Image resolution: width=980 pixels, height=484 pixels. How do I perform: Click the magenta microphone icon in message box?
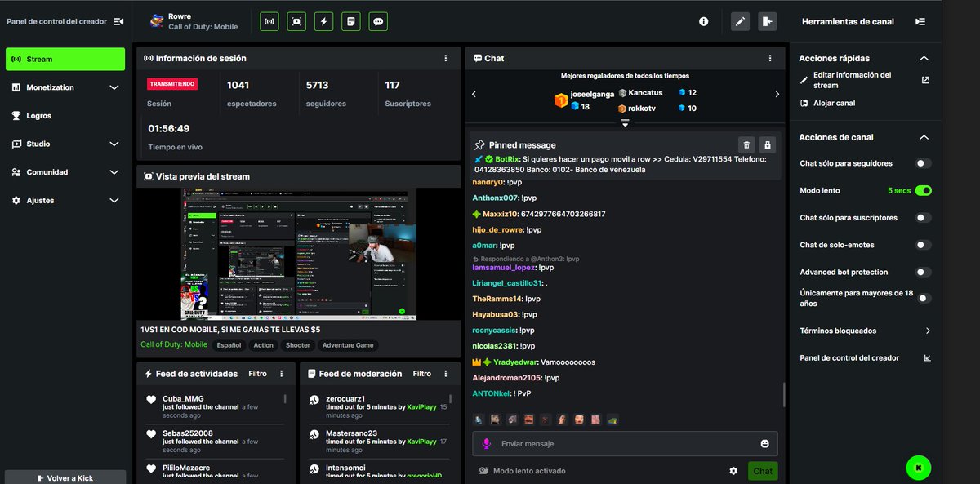click(x=487, y=444)
